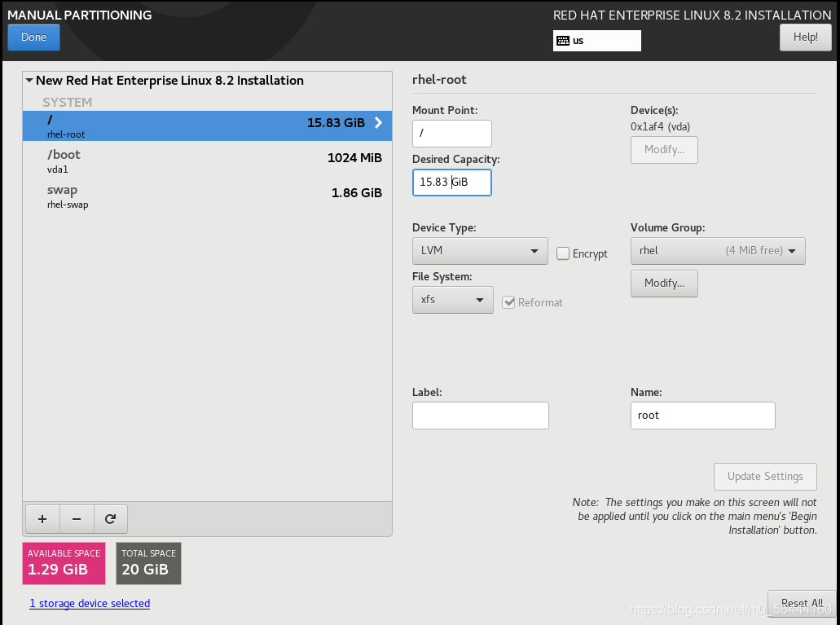This screenshot has height=625, width=840.
Task: Click the SYSTEM group heading
Action: pyautogui.click(x=68, y=103)
